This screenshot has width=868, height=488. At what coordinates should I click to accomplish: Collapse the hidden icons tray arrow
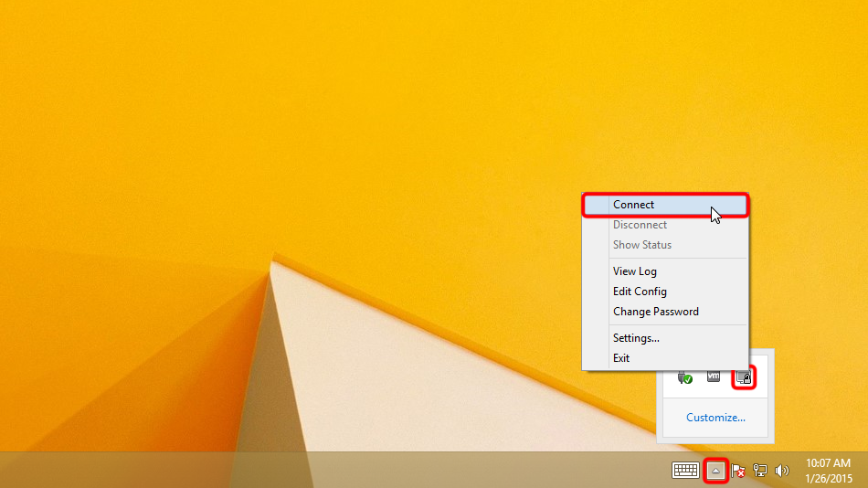click(x=716, y=471)
